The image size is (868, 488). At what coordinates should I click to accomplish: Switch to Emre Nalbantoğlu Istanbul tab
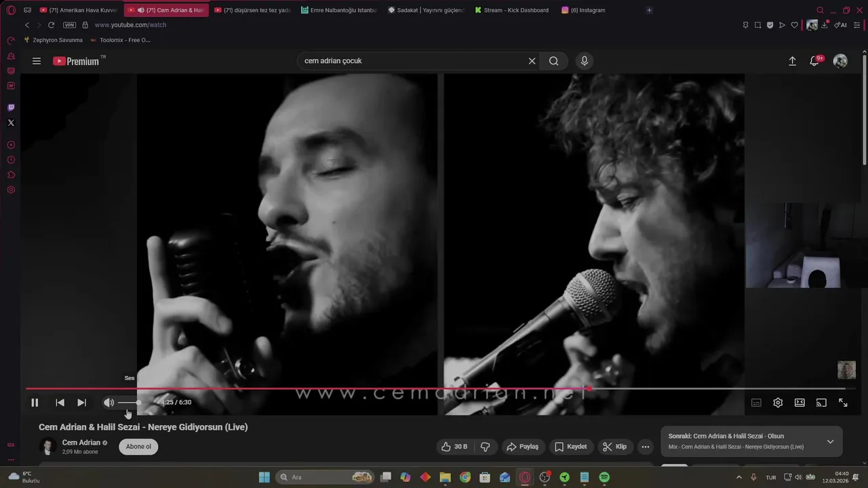[339, 10]
